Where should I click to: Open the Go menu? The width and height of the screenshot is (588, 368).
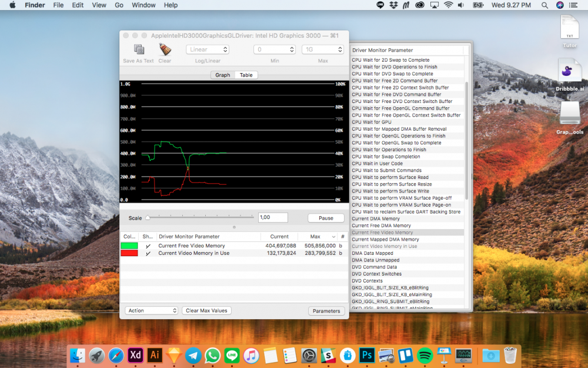(x=119, y=5)
